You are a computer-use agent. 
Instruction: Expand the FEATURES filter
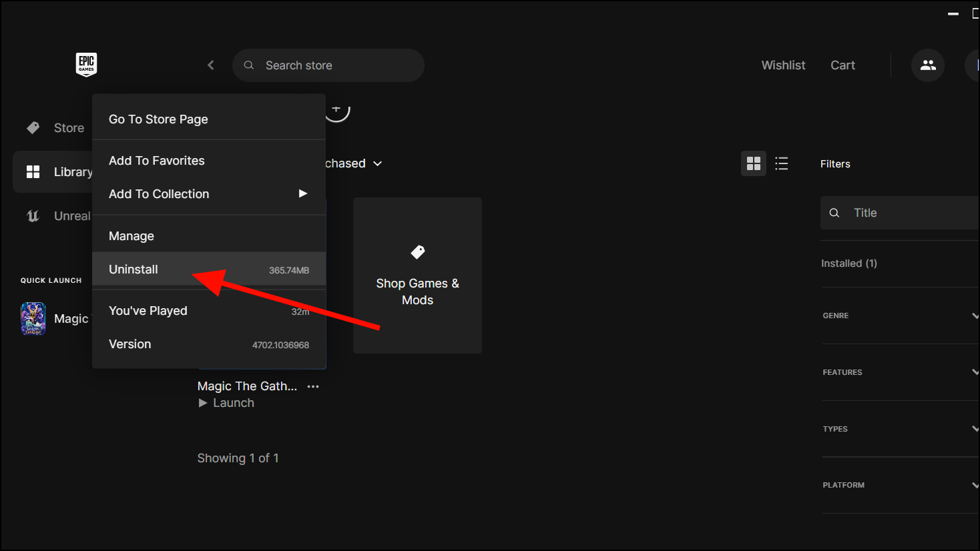point(901,372)
